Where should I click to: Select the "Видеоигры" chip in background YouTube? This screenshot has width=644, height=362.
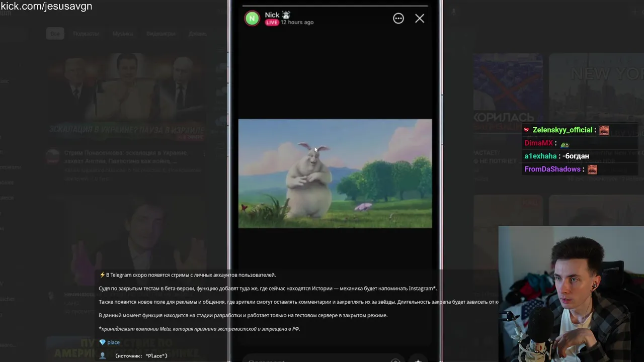(x=160, y=34)
